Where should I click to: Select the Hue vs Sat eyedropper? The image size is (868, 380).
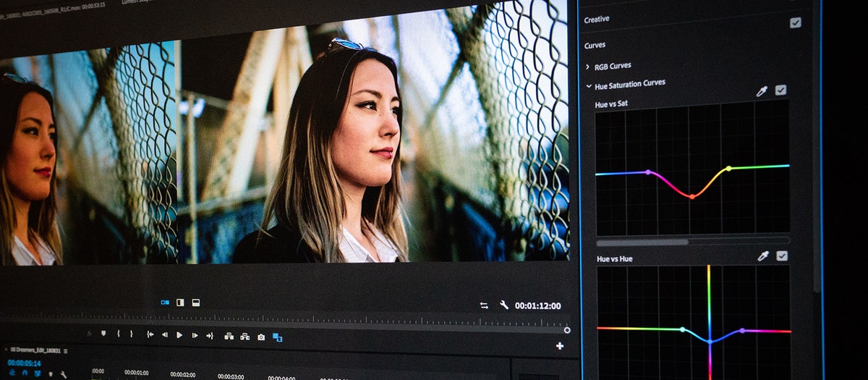(x=762, y=90)
